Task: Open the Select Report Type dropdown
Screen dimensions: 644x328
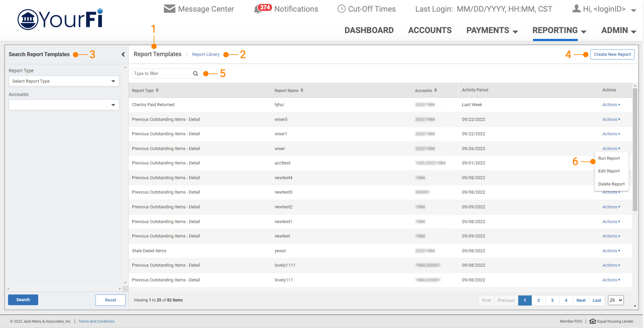Action: point(64,81)
